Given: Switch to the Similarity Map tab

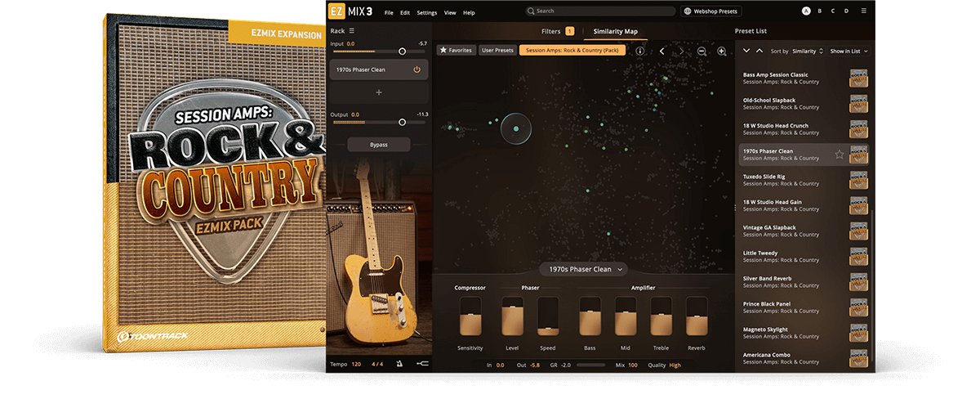Looking at the screenshot, I should (616, 31).
